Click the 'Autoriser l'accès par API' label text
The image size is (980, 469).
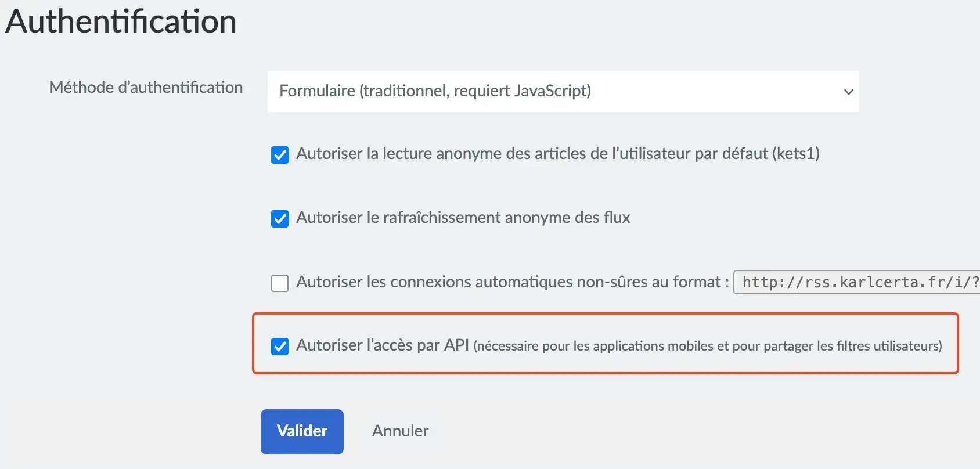point(382,345)
